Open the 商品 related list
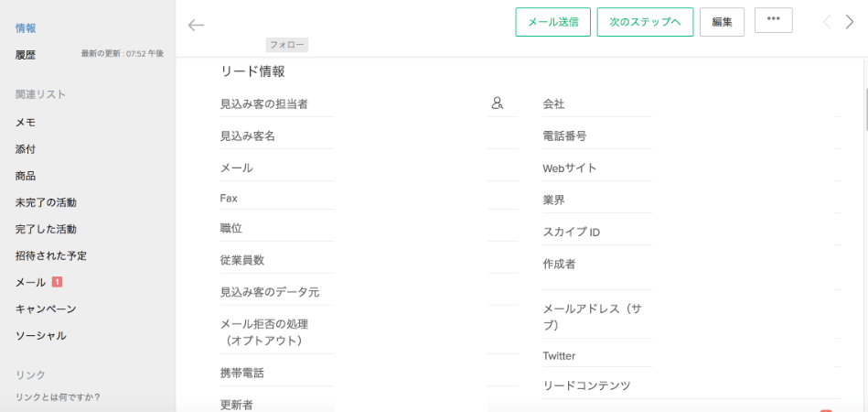The image size is (868, 412). [26, 176]
